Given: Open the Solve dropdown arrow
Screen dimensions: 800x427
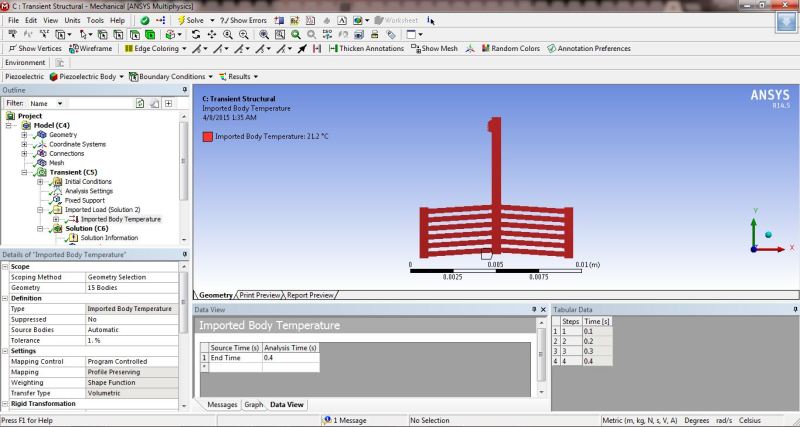Looking at the screenshot, I should 212,20.
